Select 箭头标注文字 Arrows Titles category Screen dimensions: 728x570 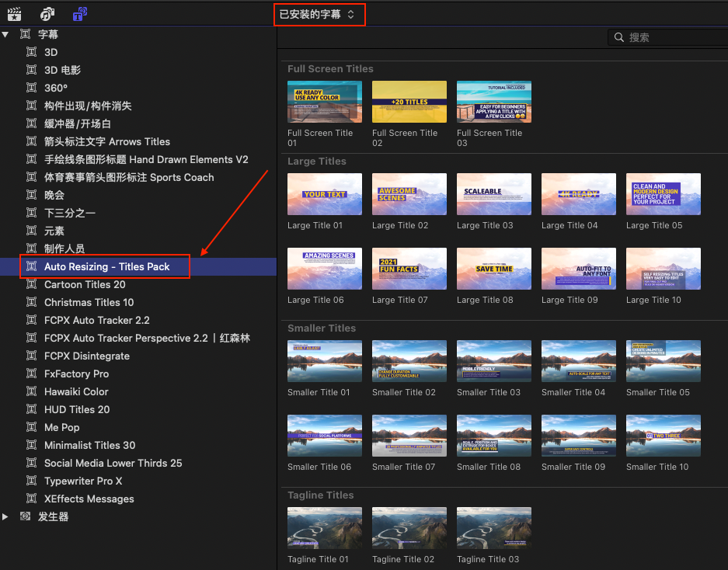click(x=107, y=141)
